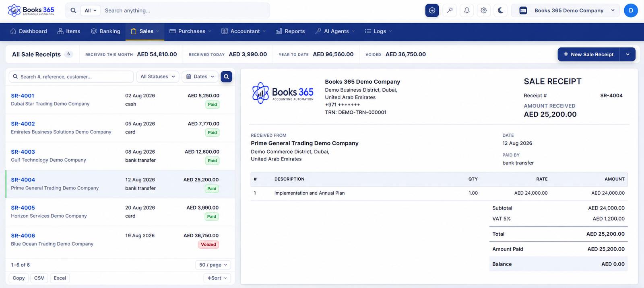Click the Excel export button

pyautogui.click(x=60, y=278)
